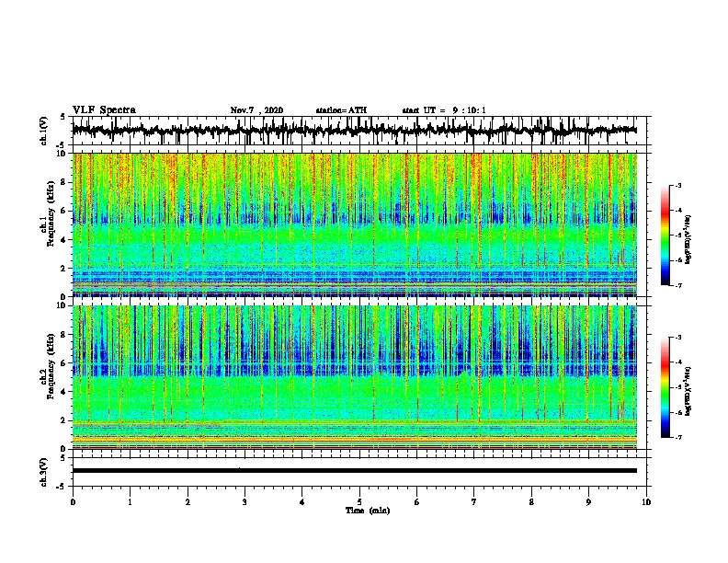Click the '-3' tick on ch.1 color scale

(x=677, y=185)
